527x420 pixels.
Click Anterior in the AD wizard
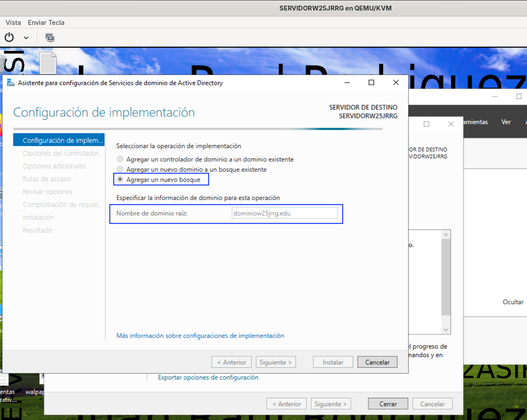(231, 362)
